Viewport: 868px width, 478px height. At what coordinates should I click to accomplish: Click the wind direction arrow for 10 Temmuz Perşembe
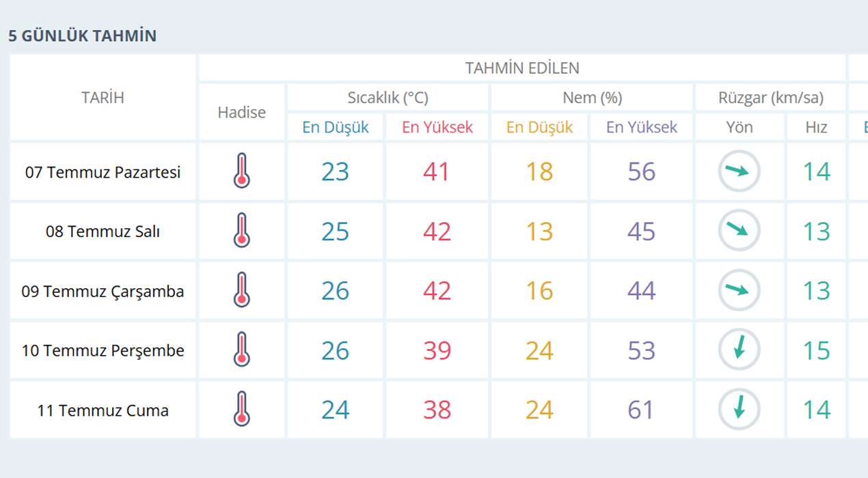coord(739,350)
